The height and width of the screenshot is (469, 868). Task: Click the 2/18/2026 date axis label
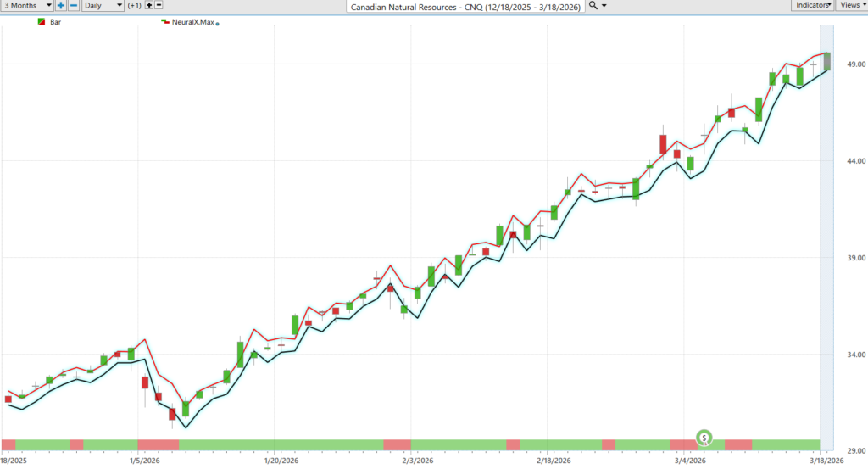pos(554,461)
